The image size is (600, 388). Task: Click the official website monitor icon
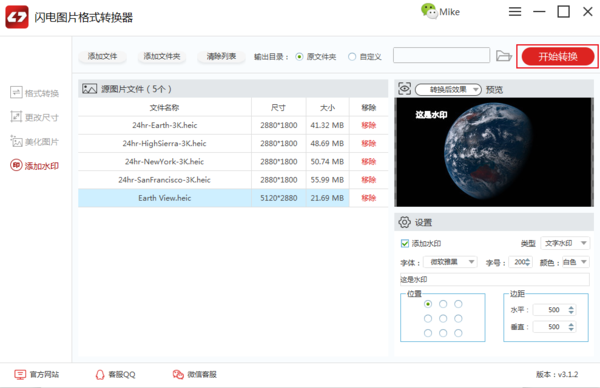[20, 374]
